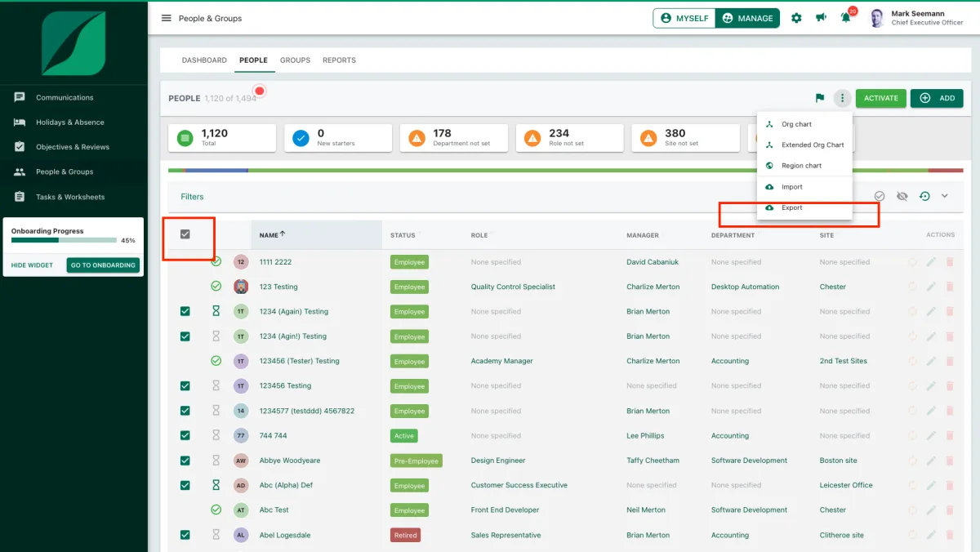Screen dimensions: 980x552
Task: Click the filter history reset icon
Action: tap(924, 196)
